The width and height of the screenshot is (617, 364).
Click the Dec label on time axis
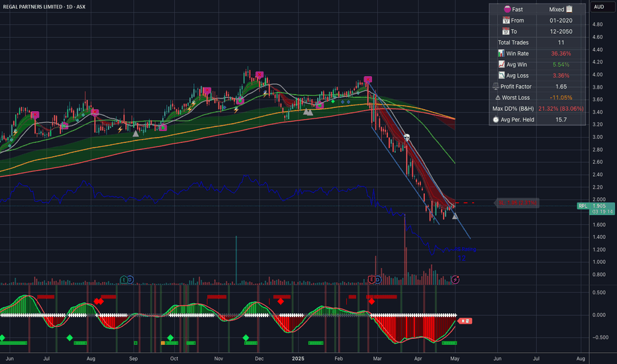pyautogui.click(x=259, y=359)
